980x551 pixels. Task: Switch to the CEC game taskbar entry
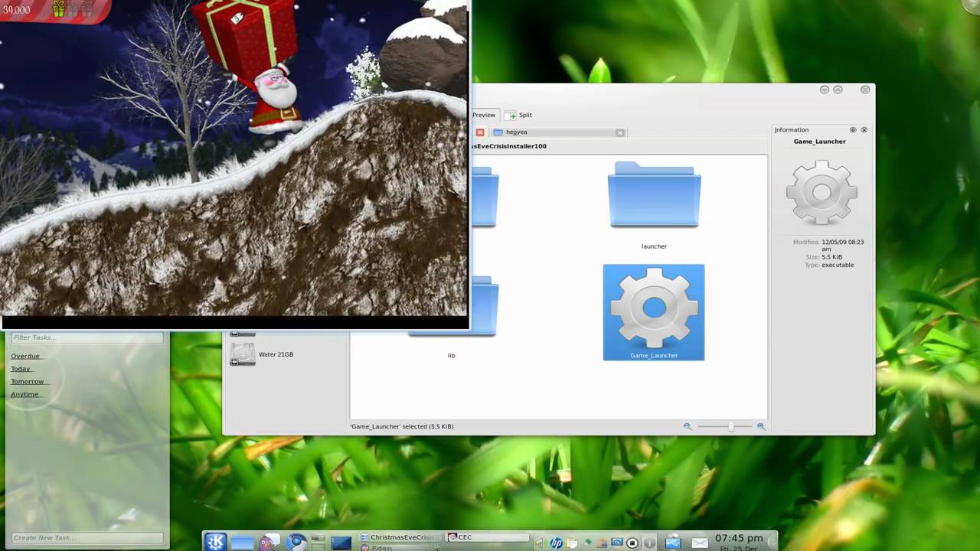coord(488,537)
